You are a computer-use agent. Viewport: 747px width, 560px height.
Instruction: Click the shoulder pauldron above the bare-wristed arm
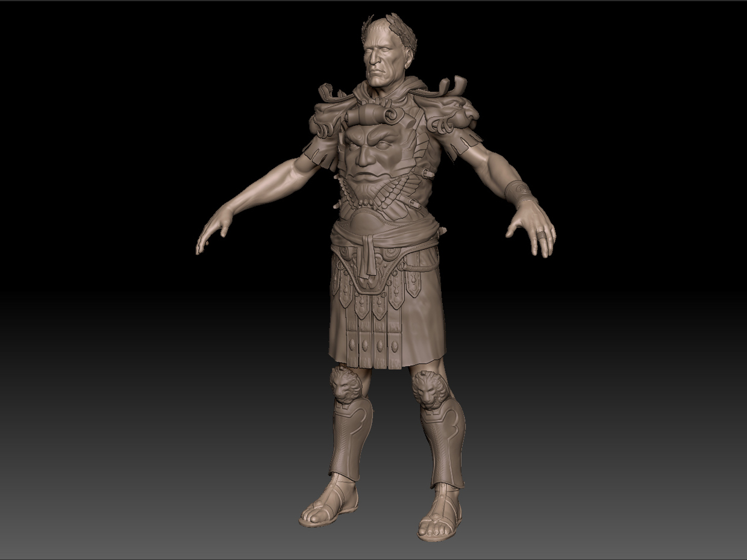tap(325, 117)
